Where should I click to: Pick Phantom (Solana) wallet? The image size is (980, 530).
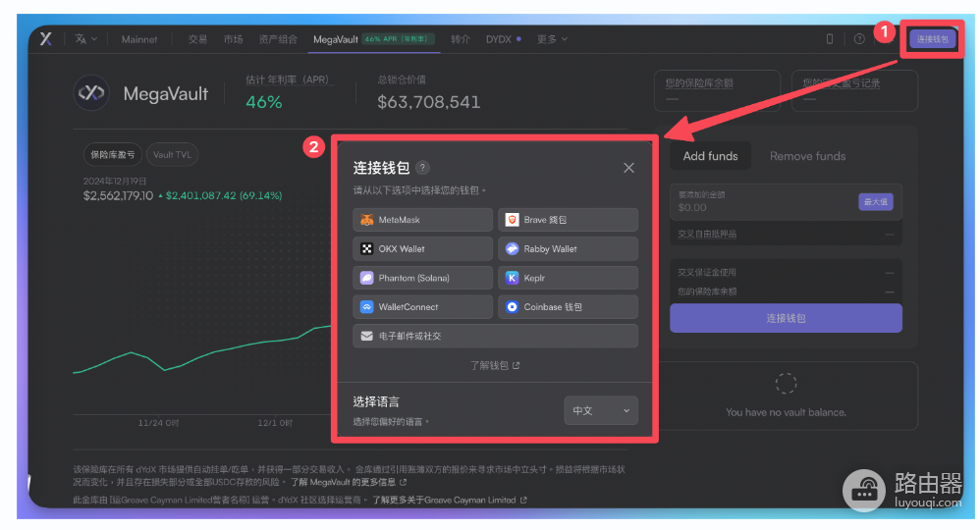click(x=422, y=278)
